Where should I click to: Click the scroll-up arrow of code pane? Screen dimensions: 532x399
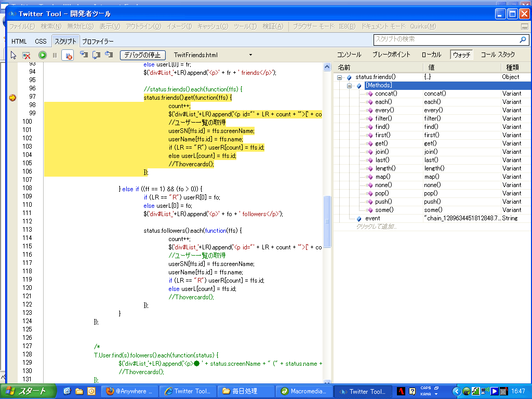(327, 67)
